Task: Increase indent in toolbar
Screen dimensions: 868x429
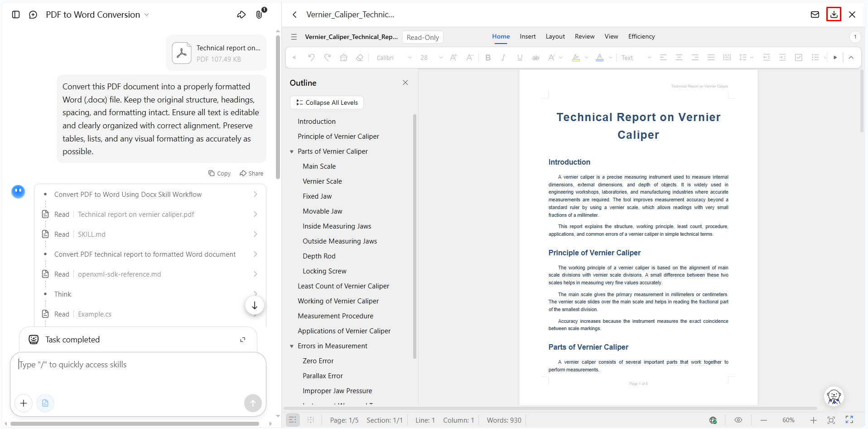Action: 782,58
